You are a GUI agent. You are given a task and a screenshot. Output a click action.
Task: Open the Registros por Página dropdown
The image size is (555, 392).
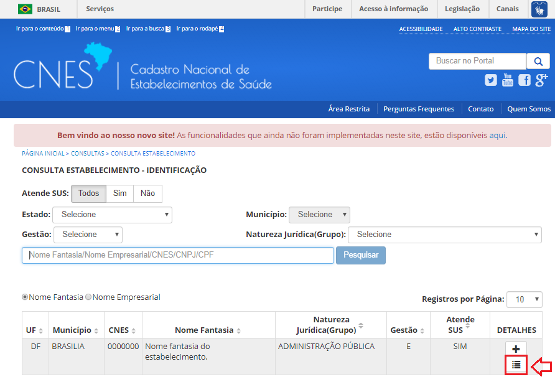[x=525, y=299]
